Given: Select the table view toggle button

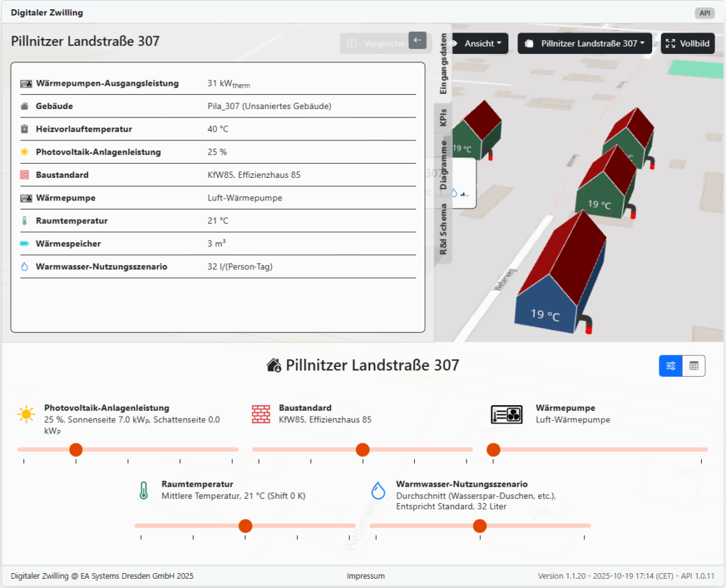Looking at the screenshot, I should coord(693,366).
